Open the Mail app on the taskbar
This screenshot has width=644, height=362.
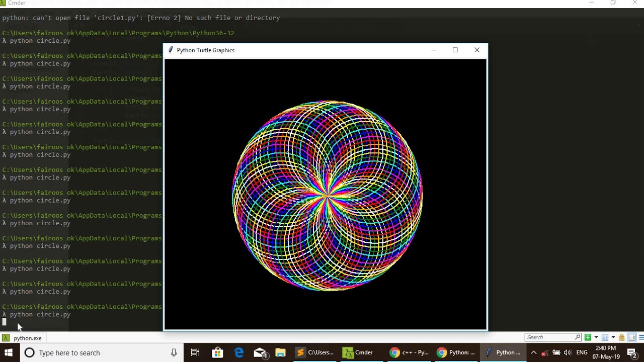(260, 352)
